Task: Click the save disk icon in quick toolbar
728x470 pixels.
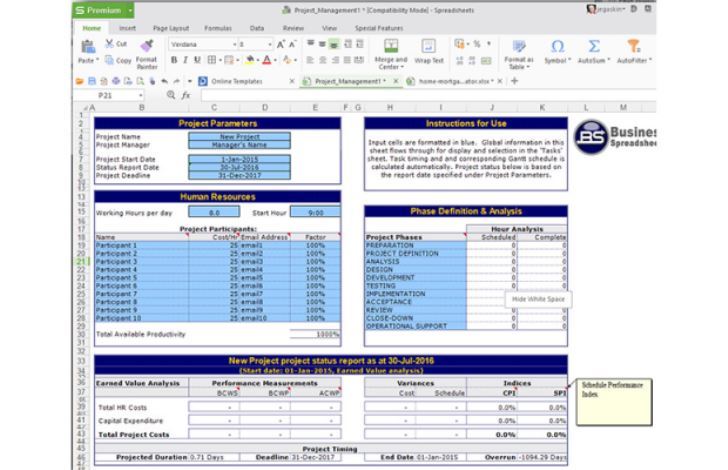Action: [92, 81]
